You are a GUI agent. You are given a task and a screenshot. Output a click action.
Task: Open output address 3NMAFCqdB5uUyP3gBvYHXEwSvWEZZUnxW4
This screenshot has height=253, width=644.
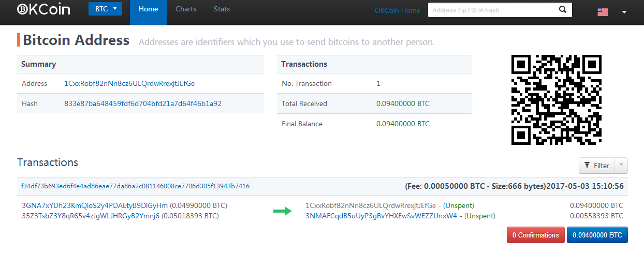point(382,216)
